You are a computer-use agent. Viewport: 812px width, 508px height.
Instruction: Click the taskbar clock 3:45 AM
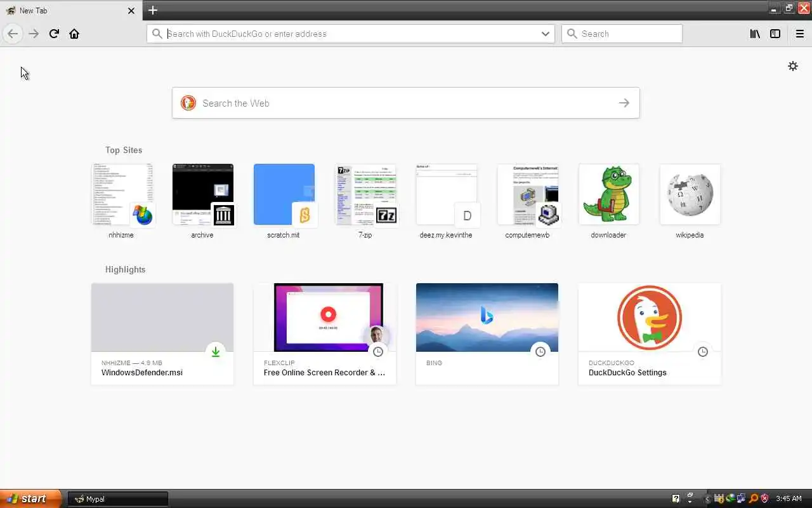[789, 498]
